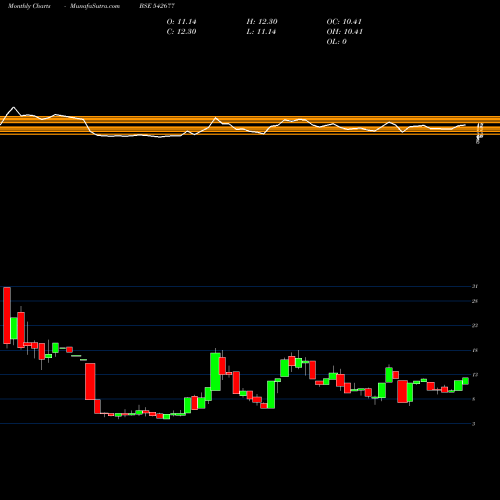Click the 'OH: 10.41' reading
The image size is (500, 500).
click(x=344, y=32)
